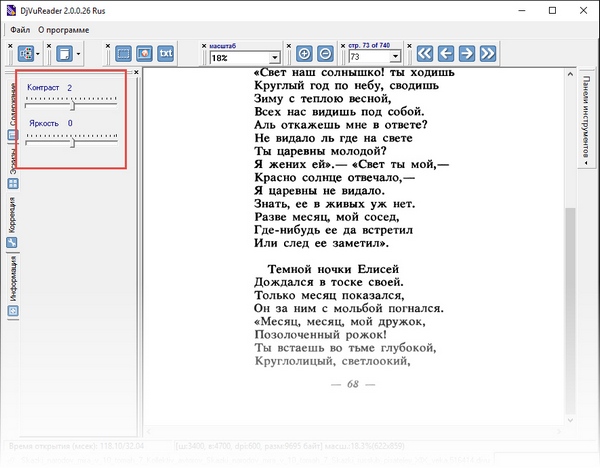This screenshot has height=468, width=600.
Task: Activate the rectangular selection tool
Action: (x=123, y=54)
